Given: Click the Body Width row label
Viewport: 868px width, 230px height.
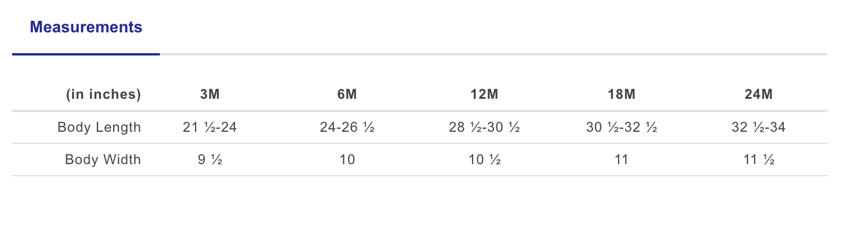Looking at the screenshot, I should coord(103,159).
